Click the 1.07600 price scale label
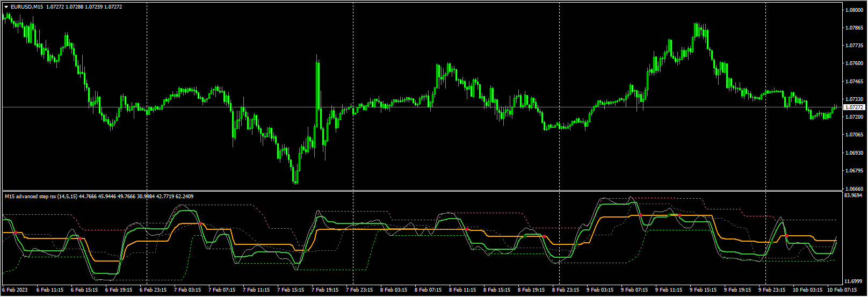The height and width of the screenshot is (297, 868). click(854, 63)
